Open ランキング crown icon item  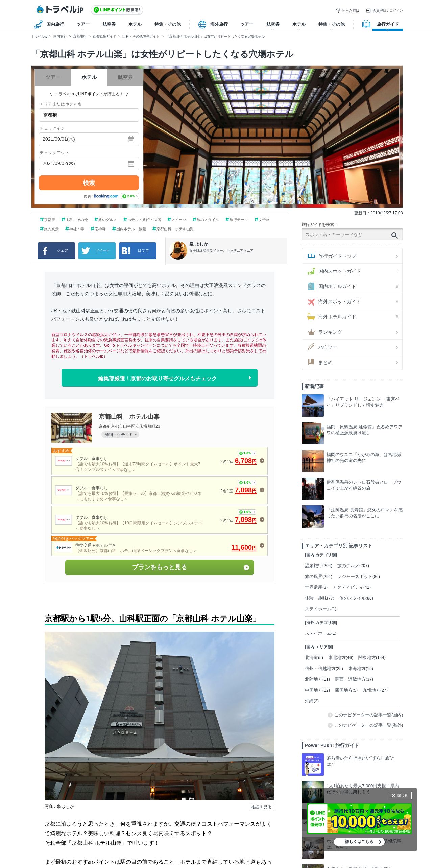coord(352,332)
